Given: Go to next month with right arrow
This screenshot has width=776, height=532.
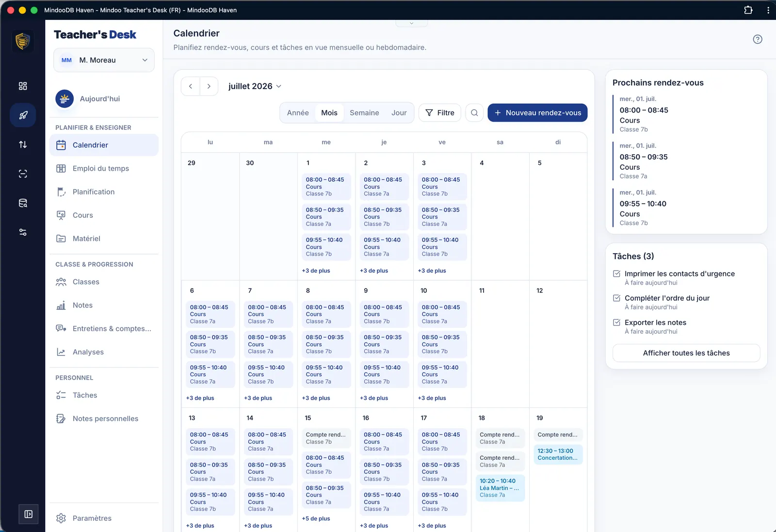Looking at the screenshot, I should [209, 86].
